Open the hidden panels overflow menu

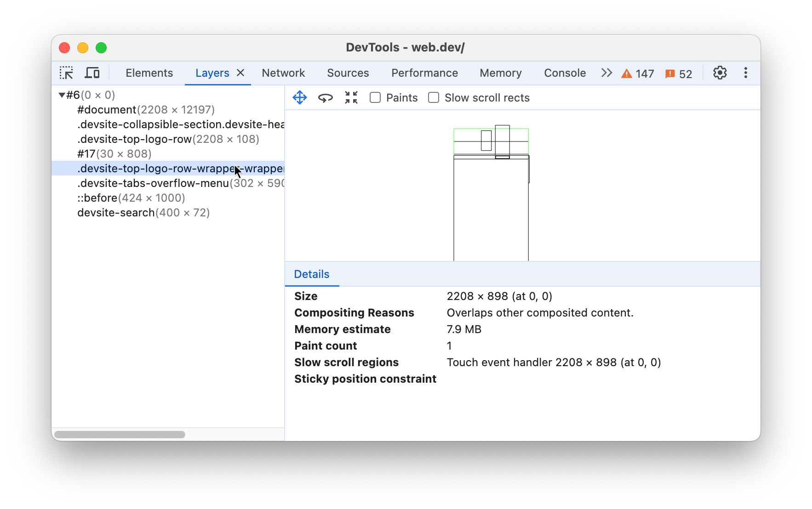coord(606,73)
